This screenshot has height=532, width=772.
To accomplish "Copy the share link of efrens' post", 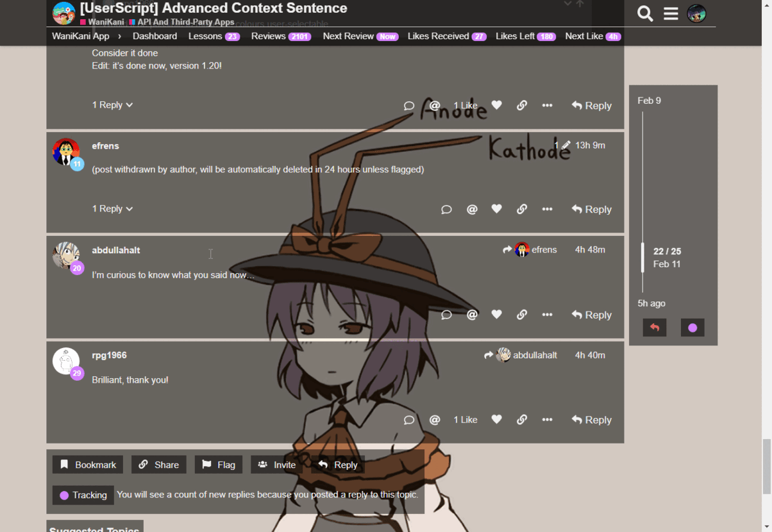I will [522, 210].
